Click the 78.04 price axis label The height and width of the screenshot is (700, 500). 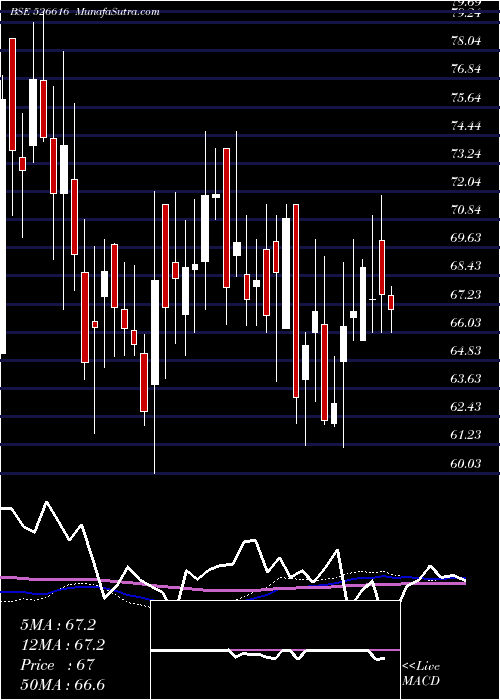[466, 41]
